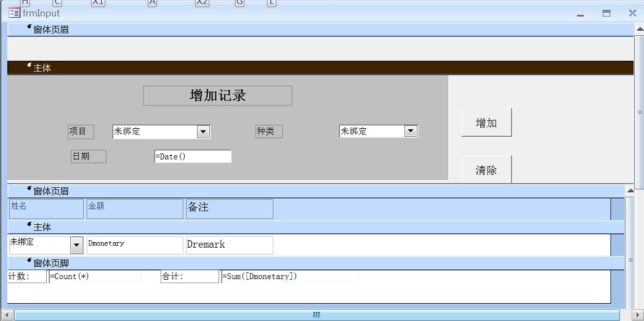This screenshot has height=321, width=644.
Task: Select the 金额 column header label
Action: pos(134,208)
